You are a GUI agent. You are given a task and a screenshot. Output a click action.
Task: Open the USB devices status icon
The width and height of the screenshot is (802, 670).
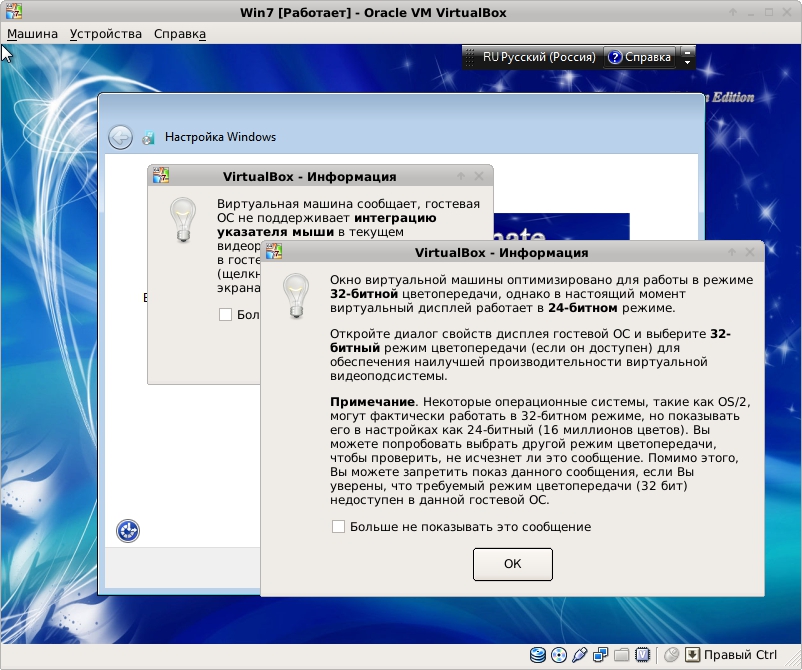(580, 655)
